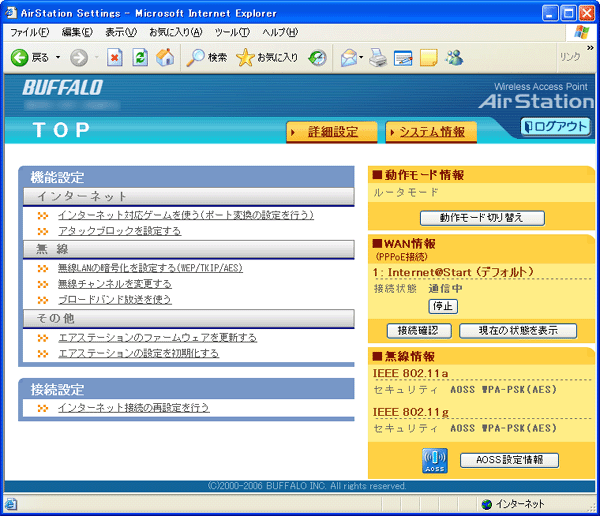Click the Windows flag logo throbber

581,32
